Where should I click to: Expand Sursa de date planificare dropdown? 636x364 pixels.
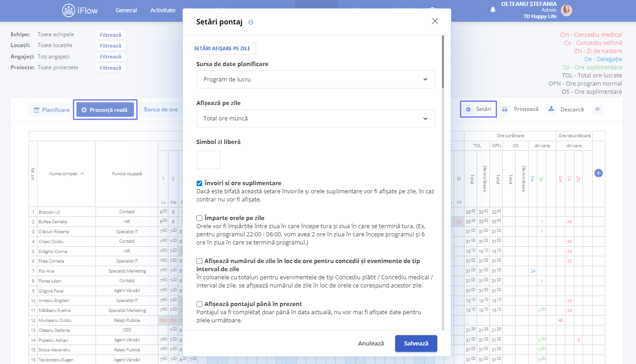(316, 79)
